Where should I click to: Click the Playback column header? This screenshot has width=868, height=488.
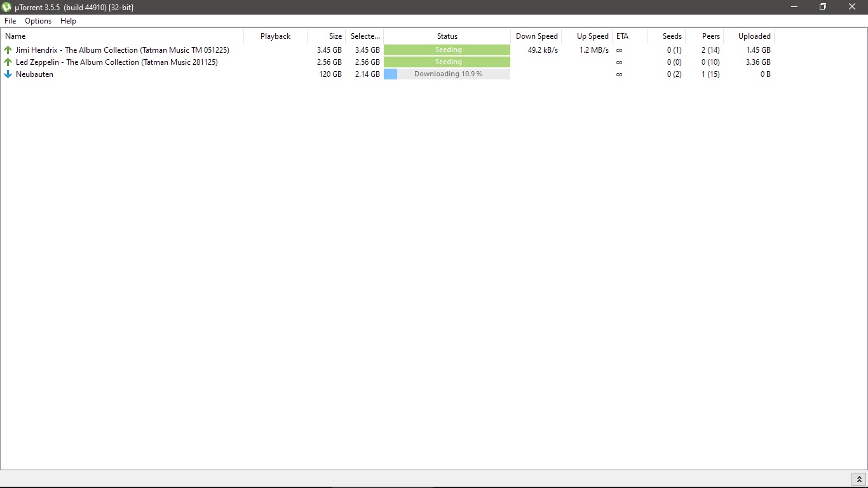pyautogui.click(x=275, y=36)
